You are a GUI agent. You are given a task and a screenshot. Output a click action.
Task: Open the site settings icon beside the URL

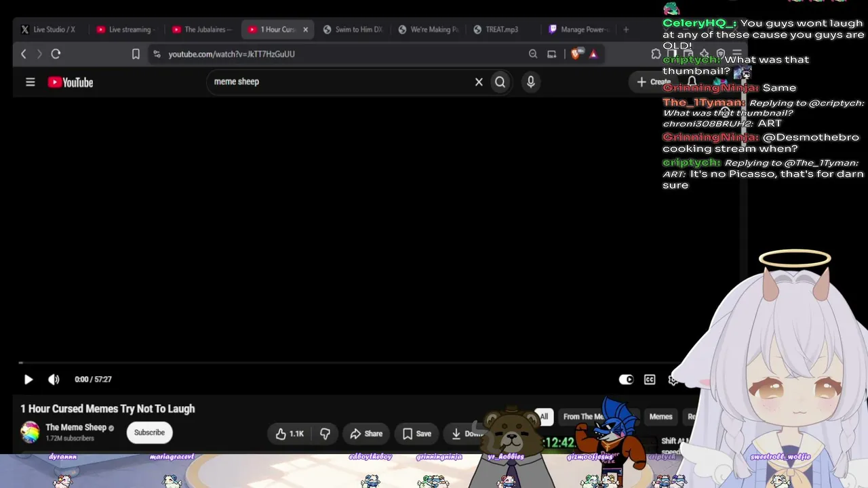[157, 54]
